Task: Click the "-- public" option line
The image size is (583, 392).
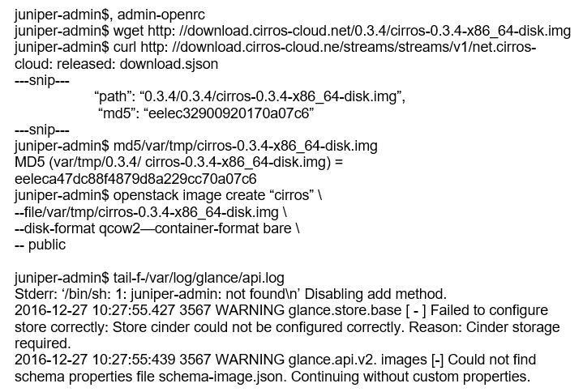Action: [41, 244]
